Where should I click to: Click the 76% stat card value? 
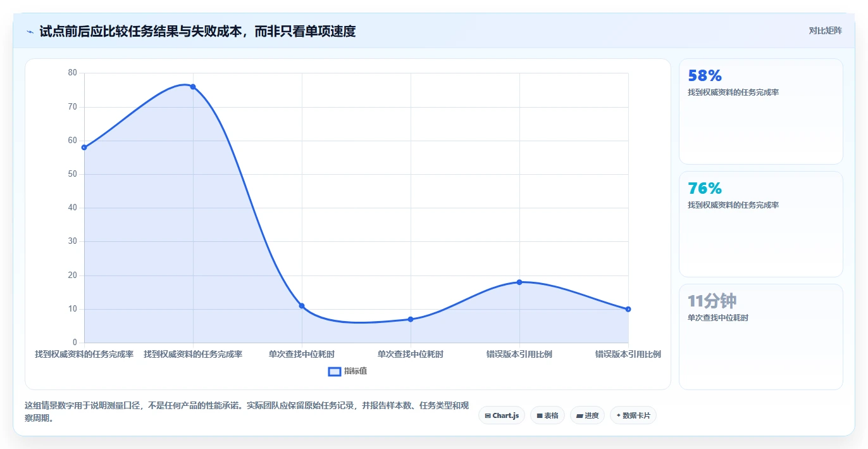click(x=705, y=189)
